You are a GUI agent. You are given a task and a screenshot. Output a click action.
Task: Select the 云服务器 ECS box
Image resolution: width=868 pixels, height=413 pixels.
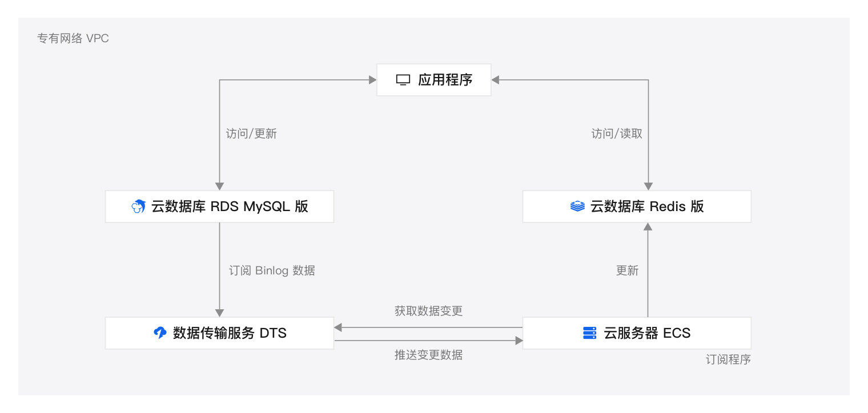click(x=637, y=333)
